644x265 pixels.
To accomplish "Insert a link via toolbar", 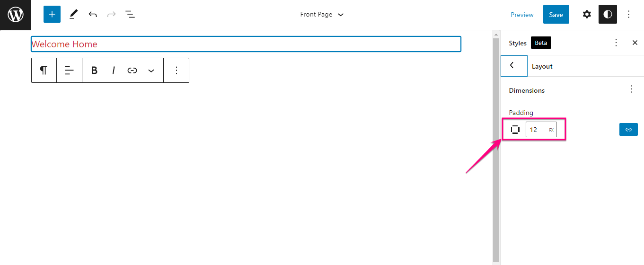I will [x=132, y=71].
